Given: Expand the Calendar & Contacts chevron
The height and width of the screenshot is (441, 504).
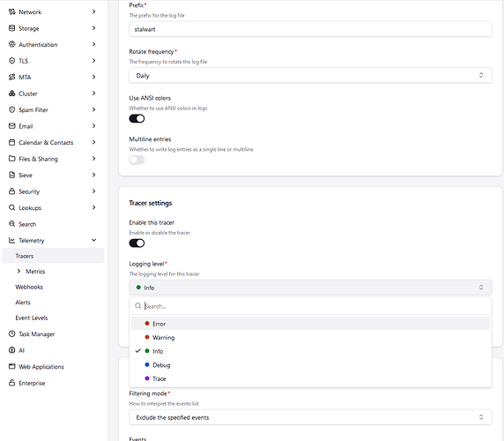Looking at the screenshot, I should 94,143.
